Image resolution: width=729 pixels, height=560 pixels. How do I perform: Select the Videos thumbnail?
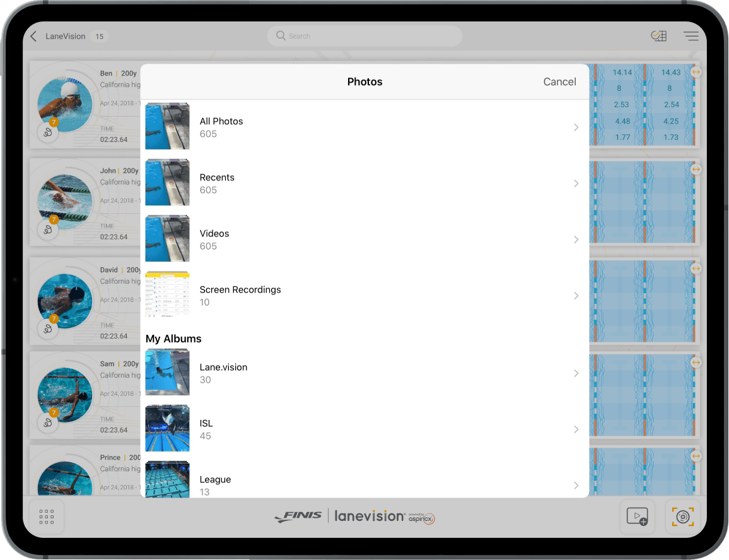tap(167, 238)
